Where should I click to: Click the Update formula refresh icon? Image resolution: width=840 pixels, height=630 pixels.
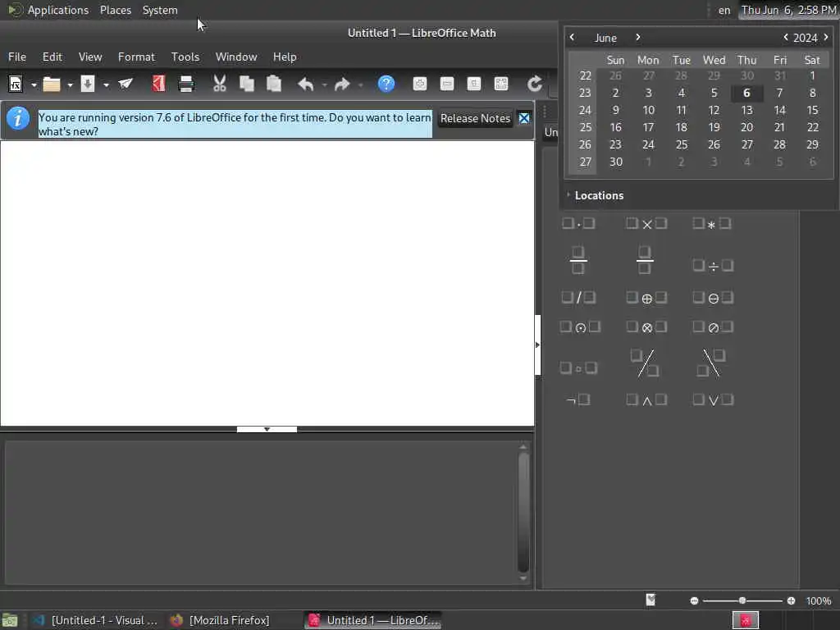tap(535, 84)
